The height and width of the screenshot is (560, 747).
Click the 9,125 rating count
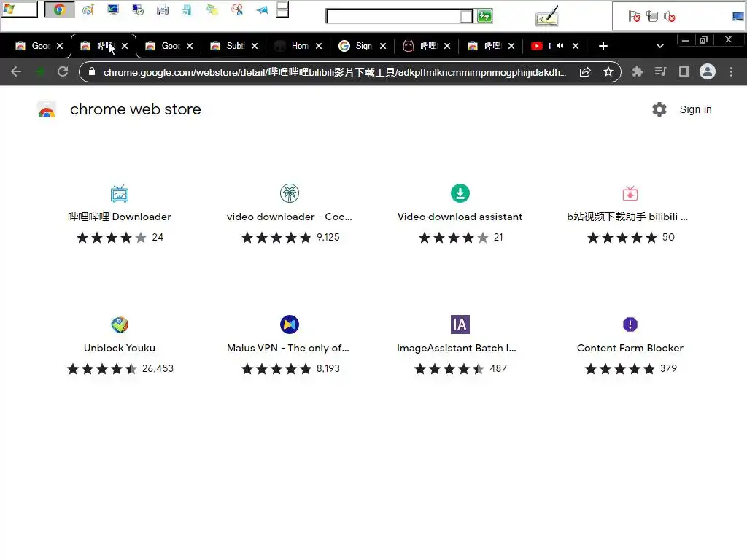328,237
